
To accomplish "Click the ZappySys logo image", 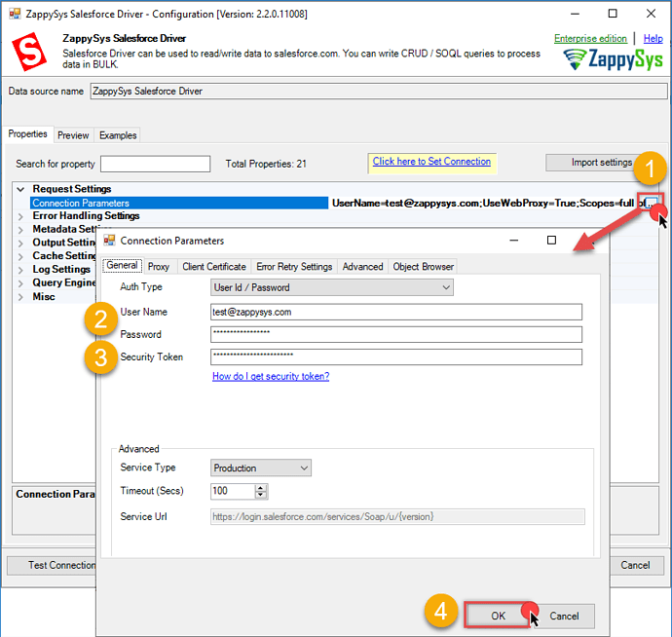I will [x=613, y=59].
